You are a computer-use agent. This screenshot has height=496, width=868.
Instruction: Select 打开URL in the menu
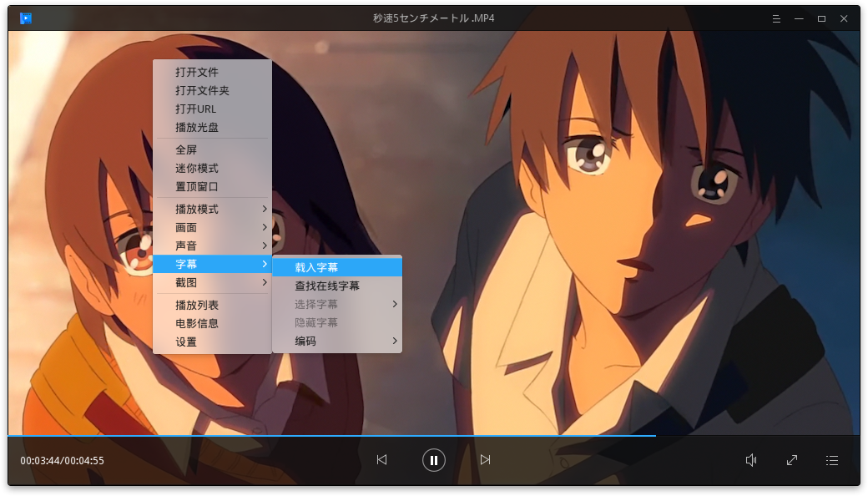point(212,109)
